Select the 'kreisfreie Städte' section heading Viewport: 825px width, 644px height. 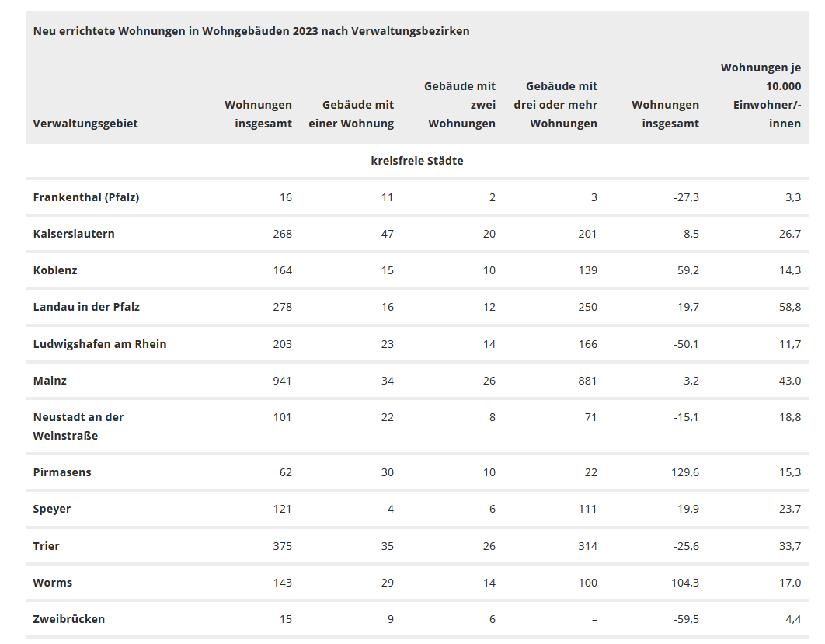(417, 161)
